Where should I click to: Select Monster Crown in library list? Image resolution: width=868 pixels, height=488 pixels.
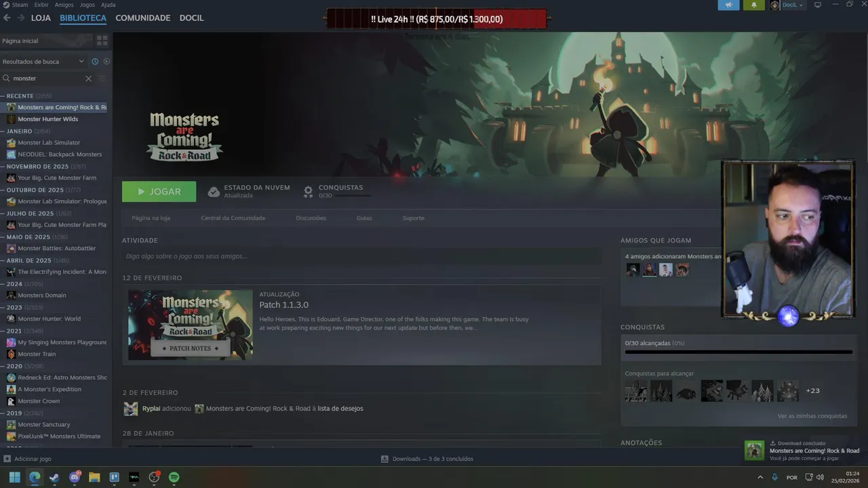tap(39, 401)
